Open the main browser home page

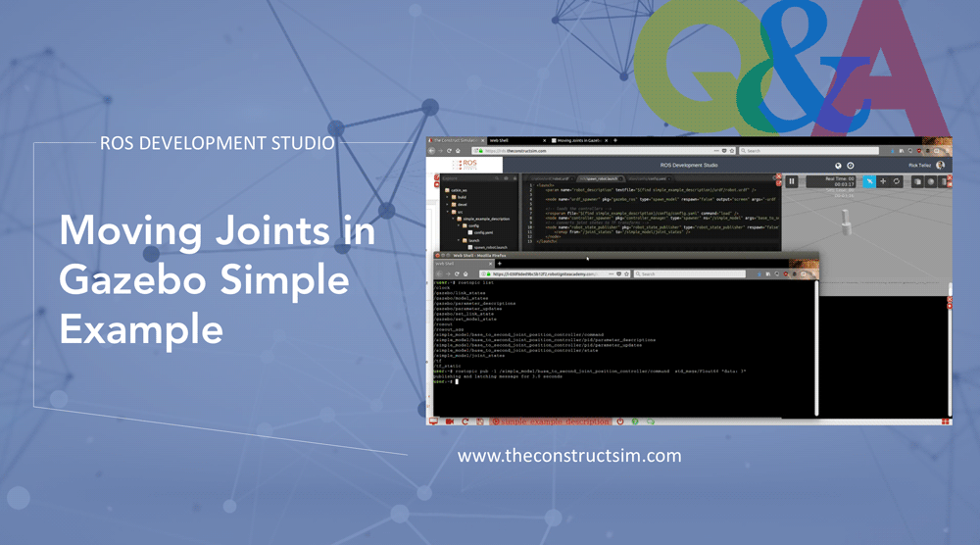coord(458,151)
